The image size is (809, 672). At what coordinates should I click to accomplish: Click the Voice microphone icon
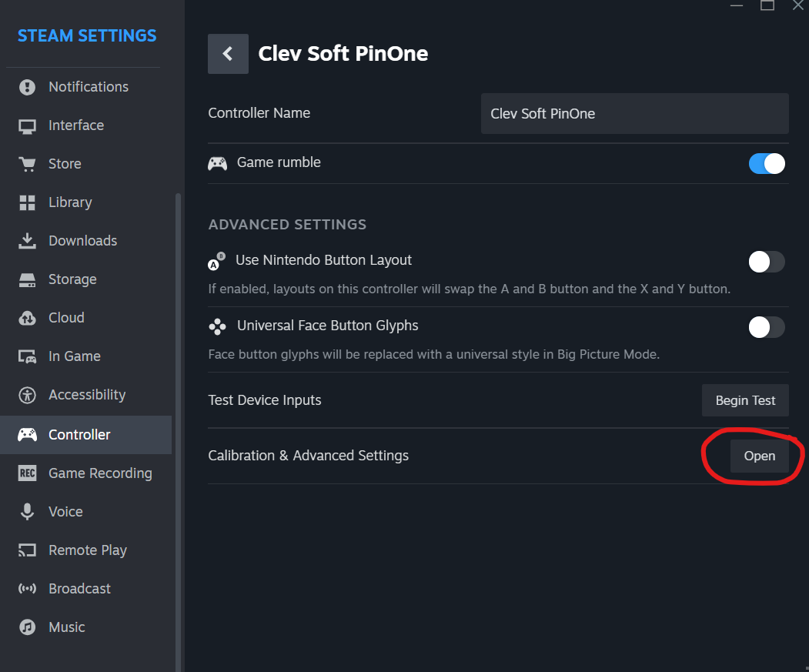pos(28,512)
